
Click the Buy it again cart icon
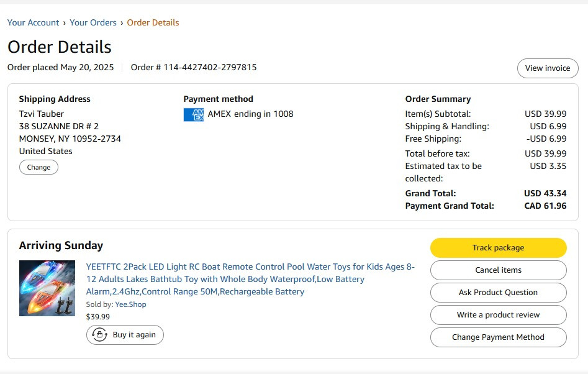pyautogui.click(x=100, y=335)
